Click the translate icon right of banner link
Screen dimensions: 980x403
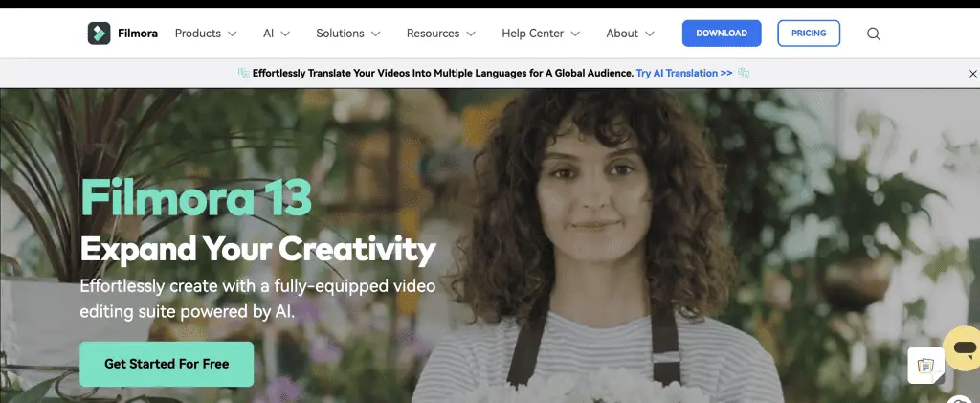(x=743, y=73)
